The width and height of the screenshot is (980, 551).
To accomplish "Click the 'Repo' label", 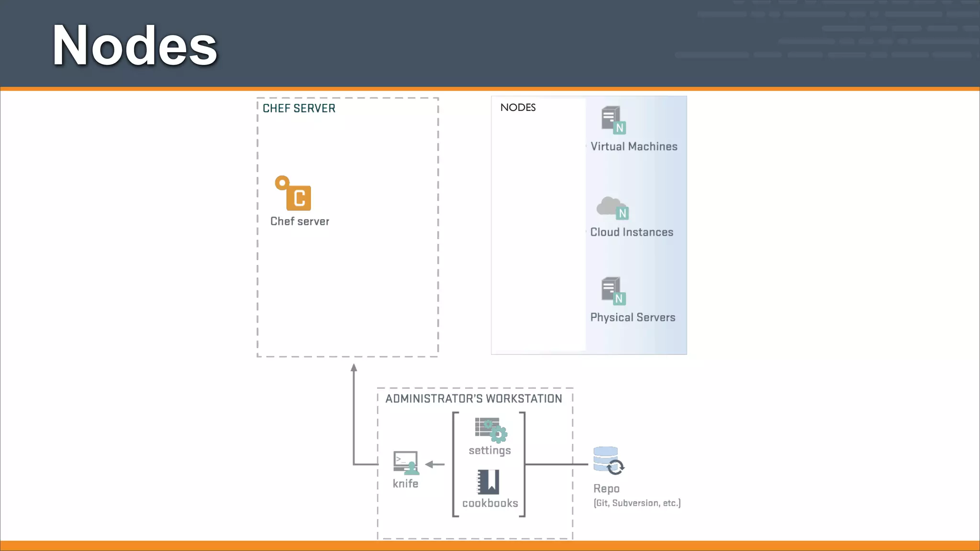I will (x=606, y=489).
